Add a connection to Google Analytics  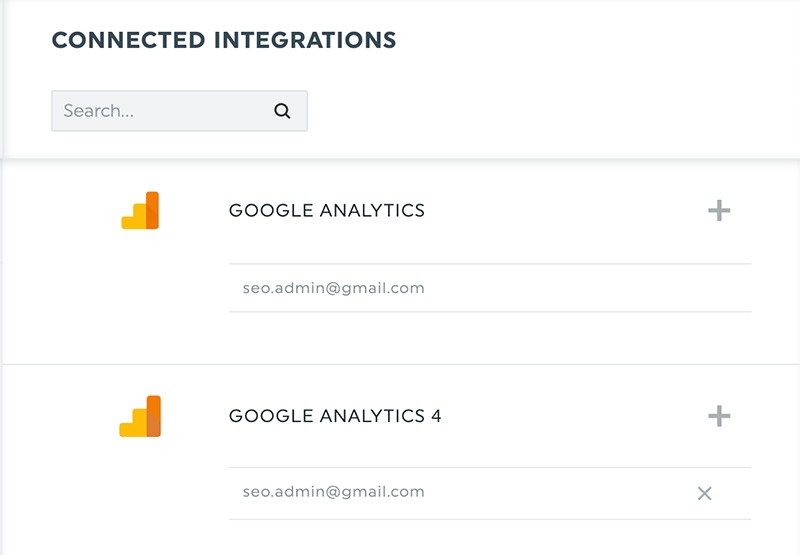pos(719,211)
